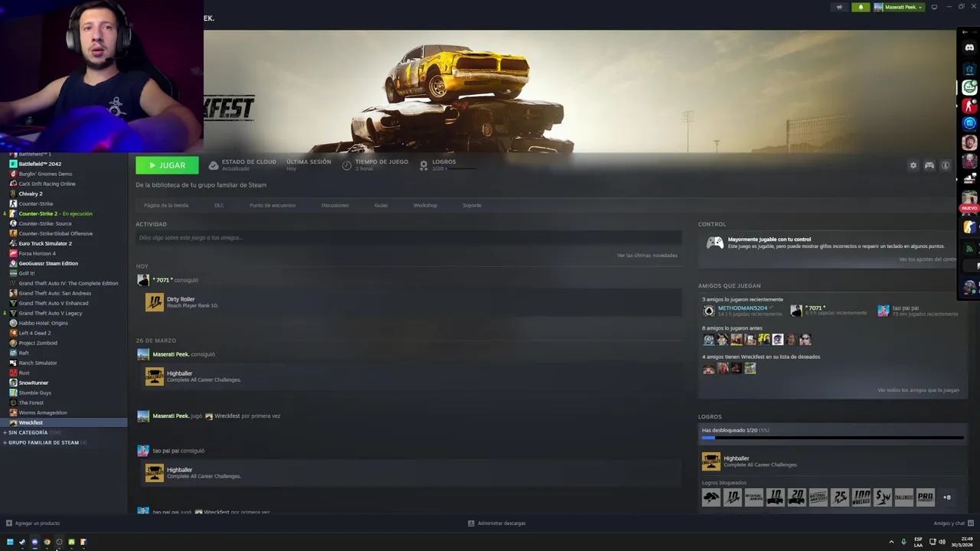Click the Logros trophy icon

pyautogui.click(x=423, y=165)
